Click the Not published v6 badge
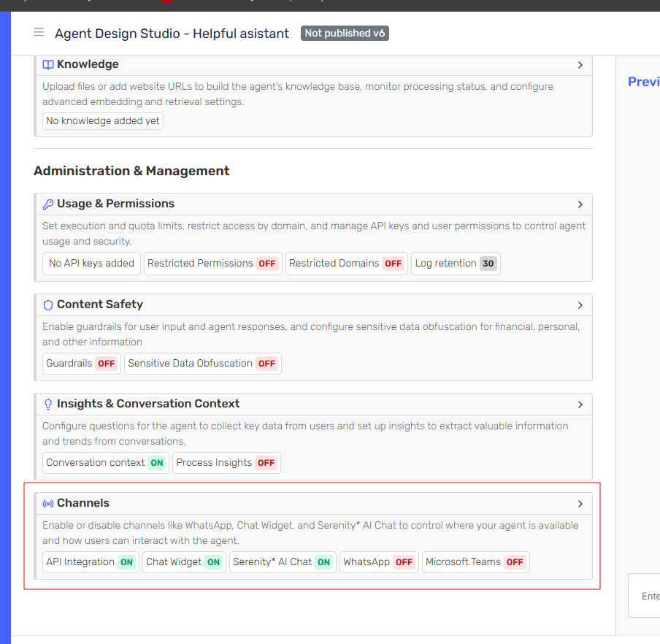The width and height of the screenshot is (660, 644). pos(345,34)
